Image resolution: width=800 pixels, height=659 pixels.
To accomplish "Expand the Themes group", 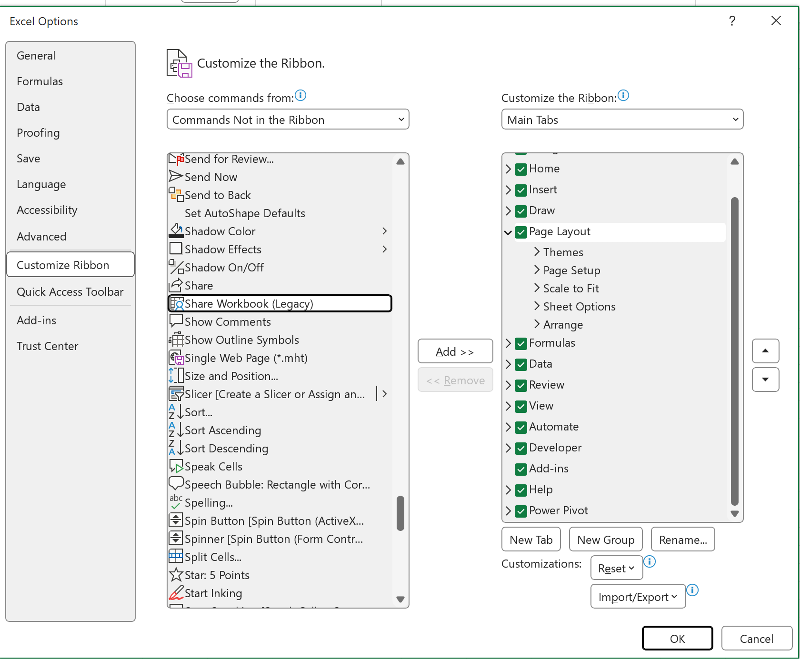I will pyautogui.click(x=537, y=251).
